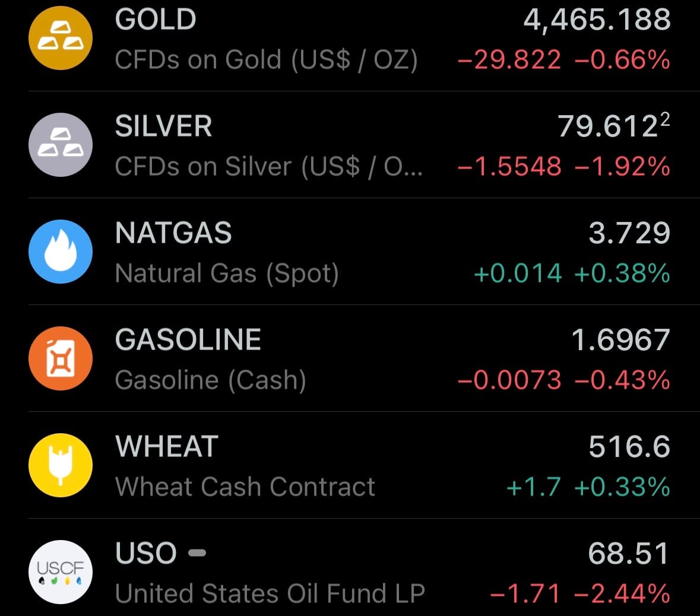Viewport: 700px width, 616px height.
Task: Open the WHEAT ticker label
Action: (167, 447)
